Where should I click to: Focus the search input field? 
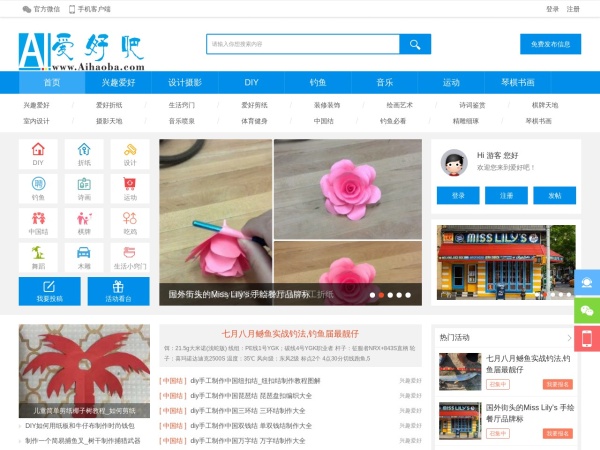pyautogui.click(x=303, y=44)
